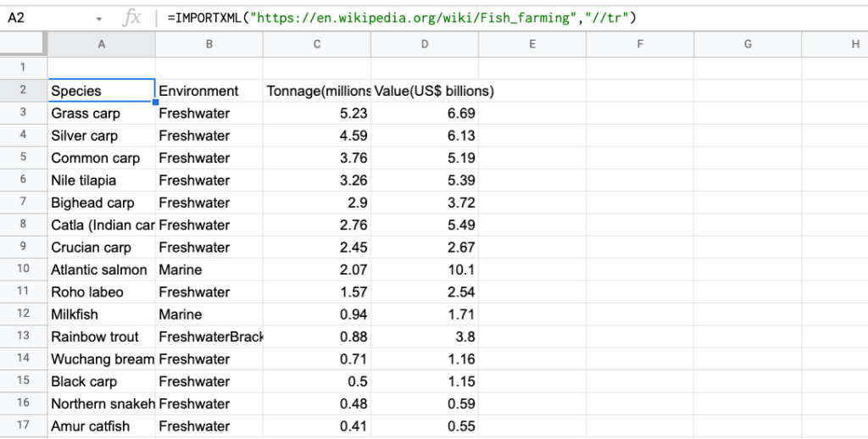Select column A header

pyautogui.click(x=102, y=44)
